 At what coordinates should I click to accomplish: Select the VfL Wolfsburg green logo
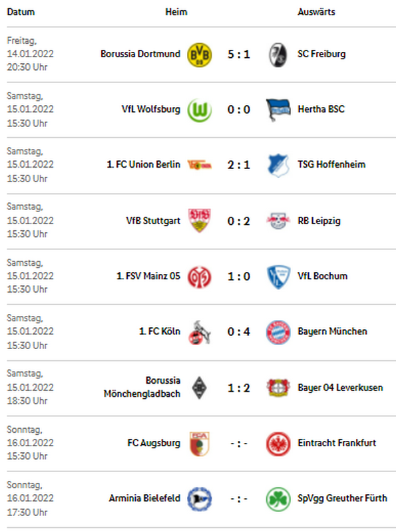[x=200, y=110]
